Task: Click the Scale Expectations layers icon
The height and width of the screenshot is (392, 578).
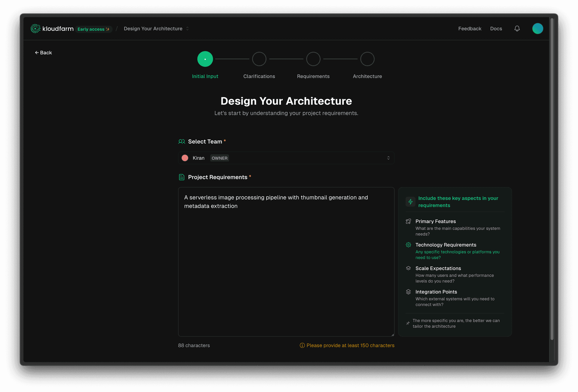Action: 409,268
